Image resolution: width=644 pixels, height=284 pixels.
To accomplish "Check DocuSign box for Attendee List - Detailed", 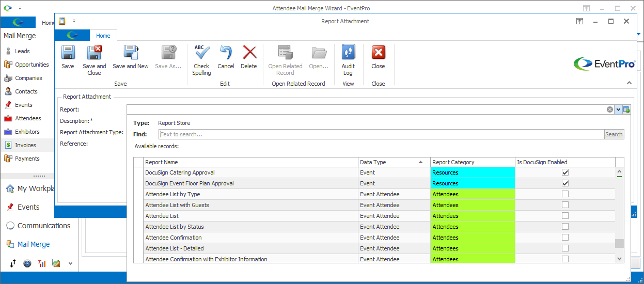I will point(565,248).
